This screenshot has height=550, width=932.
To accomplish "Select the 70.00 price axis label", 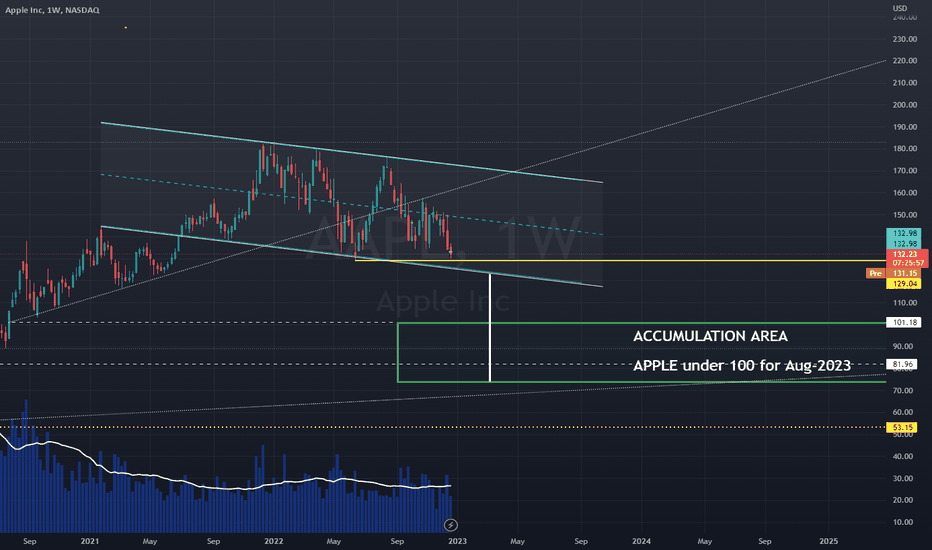I will (x=905, y=391).
